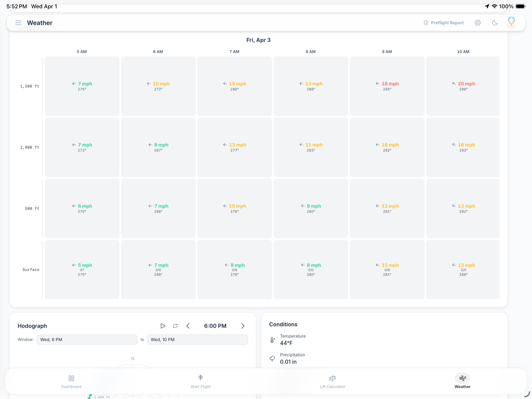532x399 pixels.
Task: Open the Lift Calculator tab
Action: point(332,381)
